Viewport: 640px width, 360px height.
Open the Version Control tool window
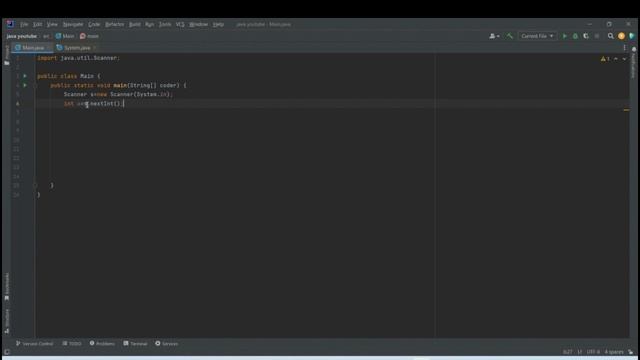click(34, 344)
